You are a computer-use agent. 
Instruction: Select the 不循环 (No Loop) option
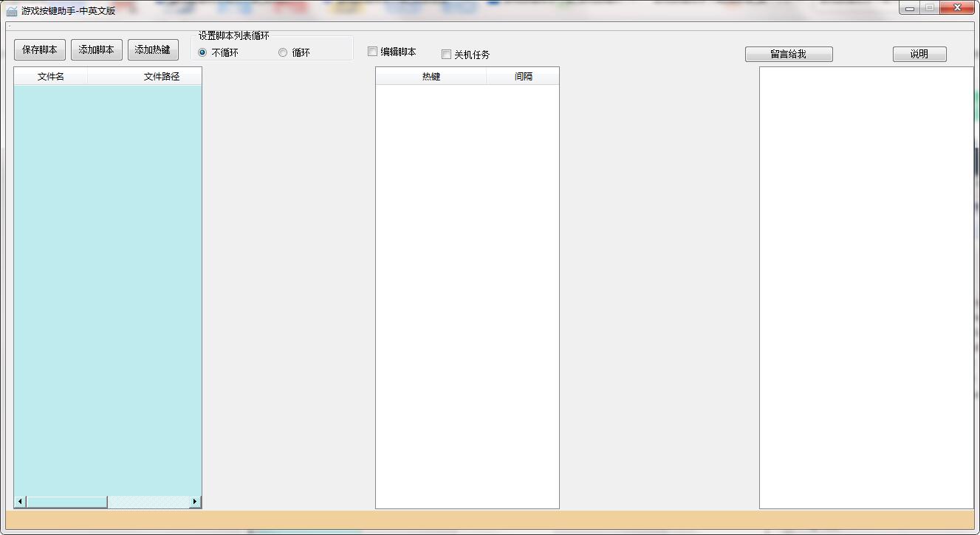pos(201,52)
